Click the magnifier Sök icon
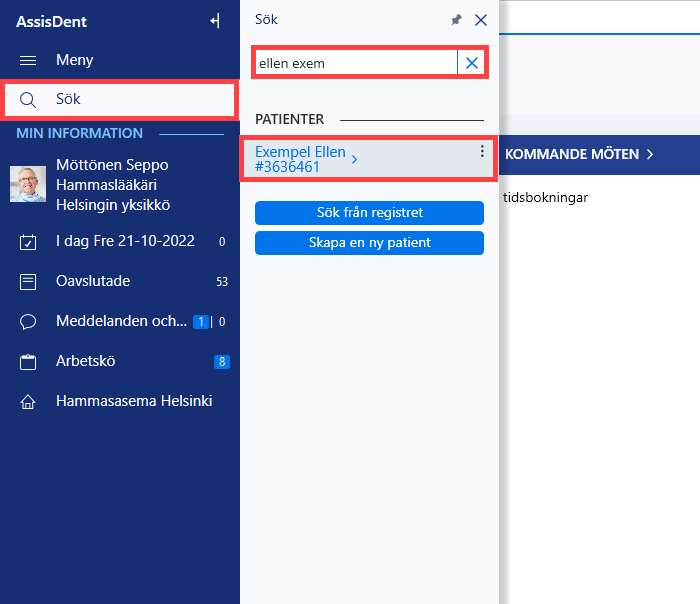This screenshot has height=604, width=700. tap(28, 100)
